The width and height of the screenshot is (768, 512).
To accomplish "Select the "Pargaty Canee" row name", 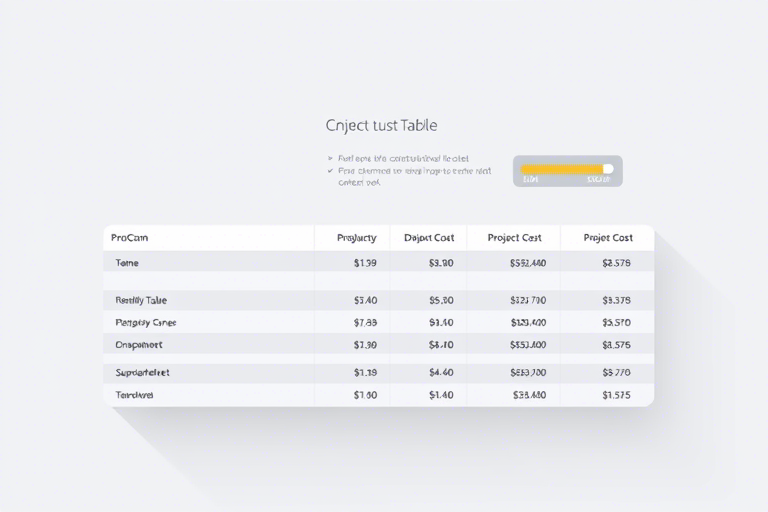I will pyautogui.click(x=145, y=322).
